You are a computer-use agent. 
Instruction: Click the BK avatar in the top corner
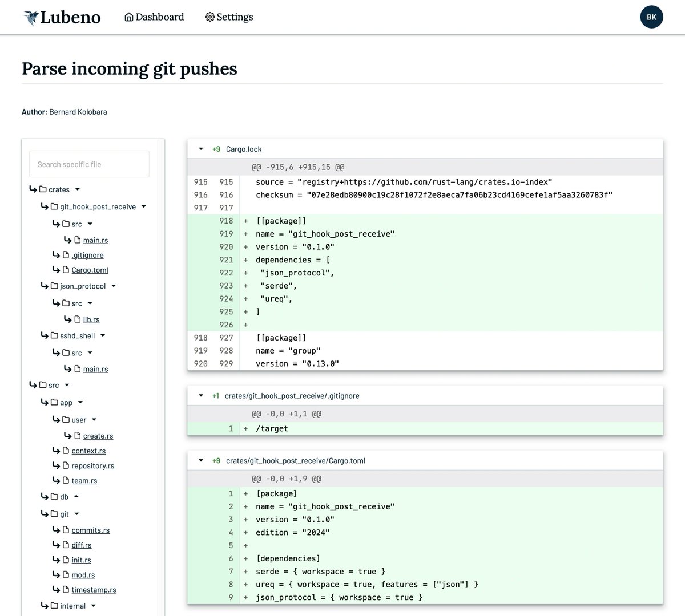pos(651,17)
